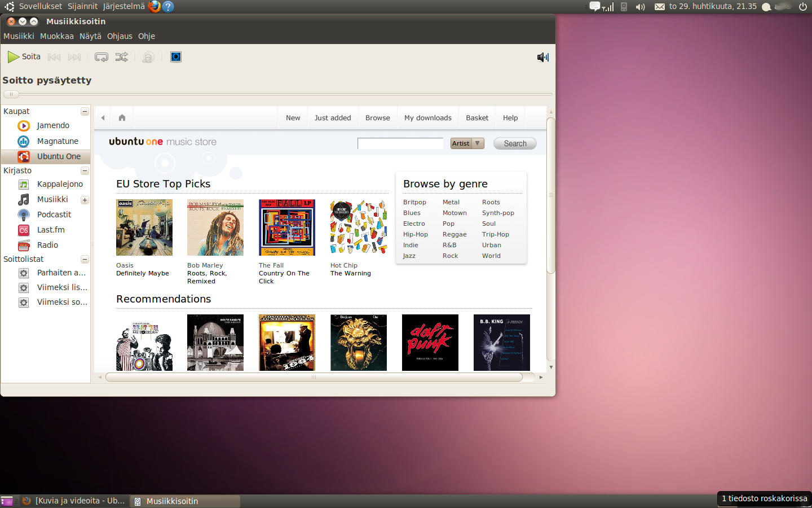Collapse the Soittolistat section
Image resolution: width=812 pixels, height=508 pixels.
[x=85, y=260]
